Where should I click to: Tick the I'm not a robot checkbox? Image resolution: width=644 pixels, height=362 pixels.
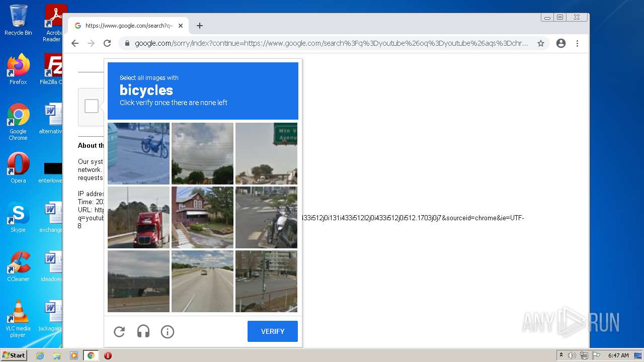pyautogui.click(x=92, y=106)
